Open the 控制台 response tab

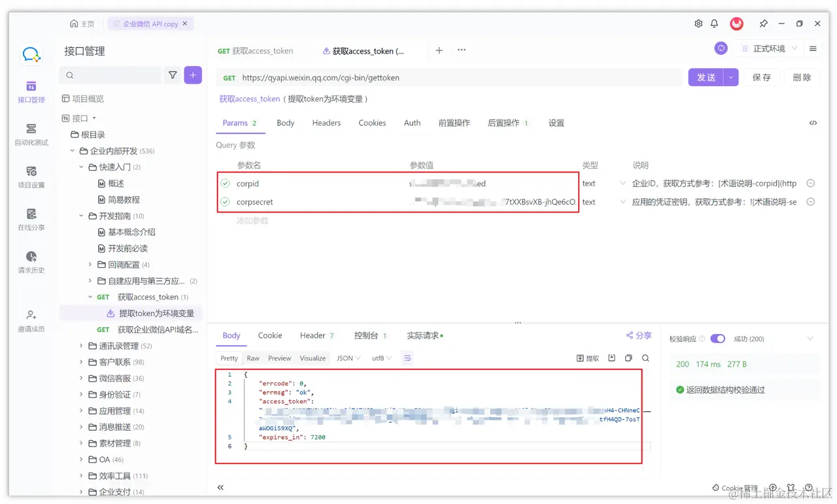[370, 335]
